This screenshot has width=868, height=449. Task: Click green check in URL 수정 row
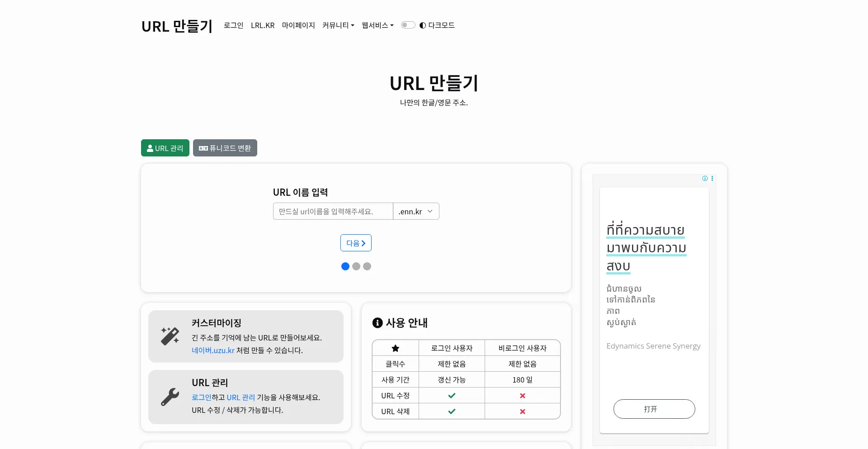tap(452, 396)
